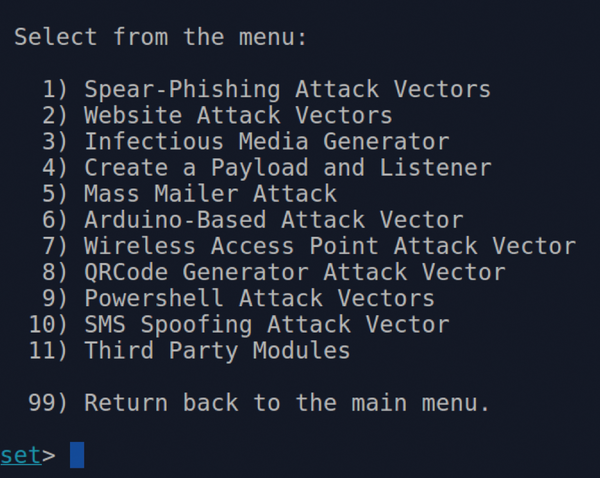
Task: Click the underlined set prompt link
Action: [21, 455]
